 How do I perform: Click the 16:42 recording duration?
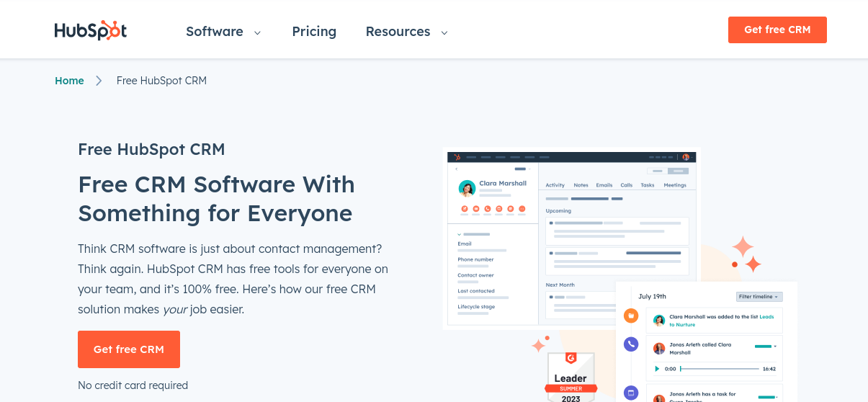tap(769, 369)
